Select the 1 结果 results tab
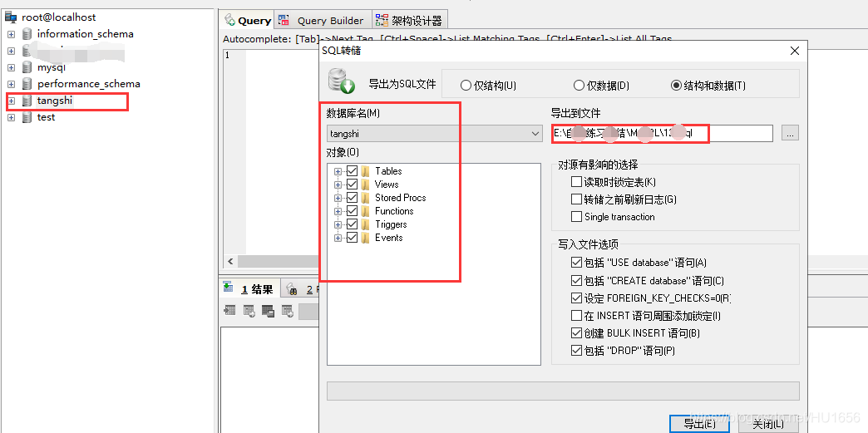 [249, 289]
